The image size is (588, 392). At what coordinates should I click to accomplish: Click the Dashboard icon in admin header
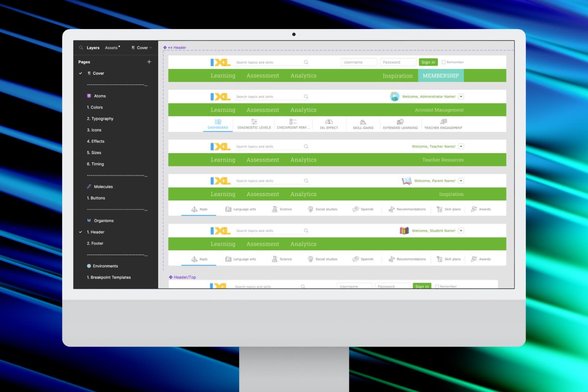pos(218,122)
